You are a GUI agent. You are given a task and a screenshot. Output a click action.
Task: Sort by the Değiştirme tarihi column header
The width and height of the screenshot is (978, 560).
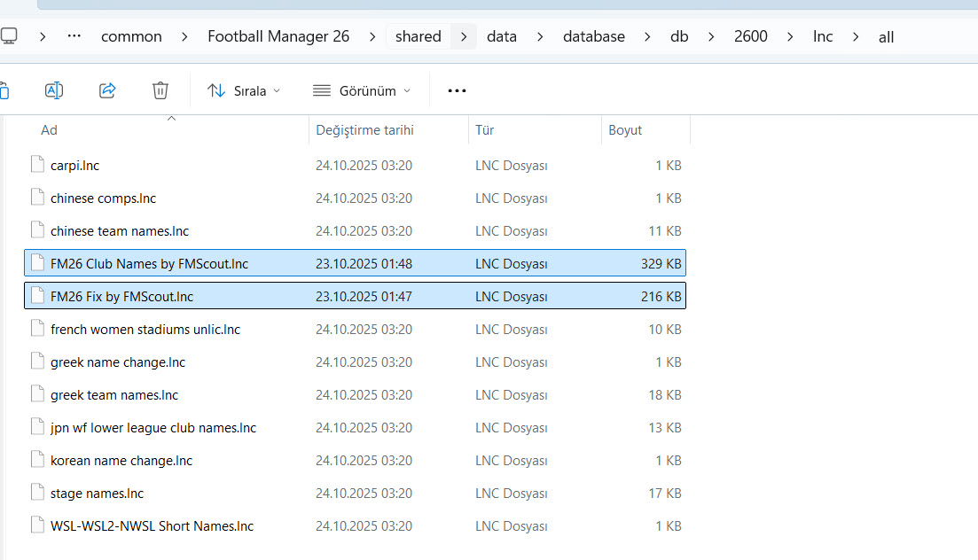(364, 130)
